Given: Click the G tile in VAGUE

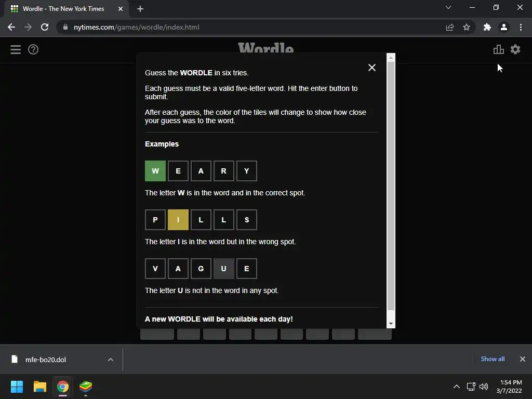Looking at the screenshot, I should click(x=201, y=269).
